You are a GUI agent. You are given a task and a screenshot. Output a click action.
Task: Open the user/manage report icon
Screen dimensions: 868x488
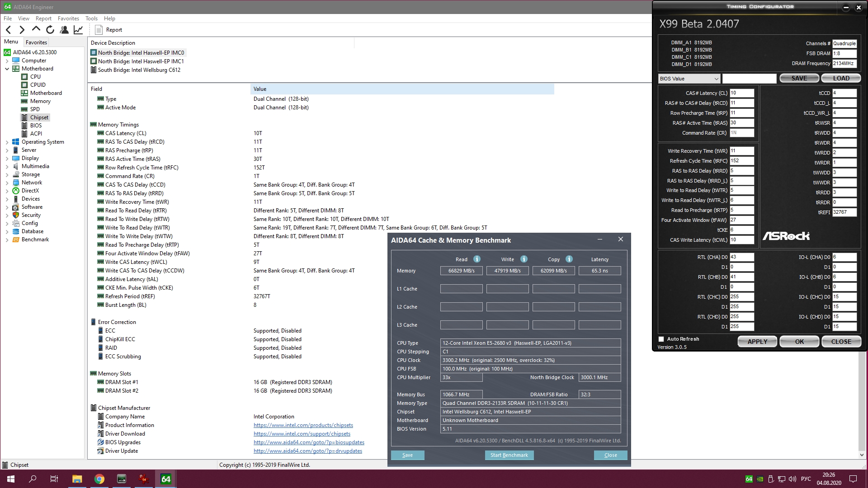click(x=64, y=30)
